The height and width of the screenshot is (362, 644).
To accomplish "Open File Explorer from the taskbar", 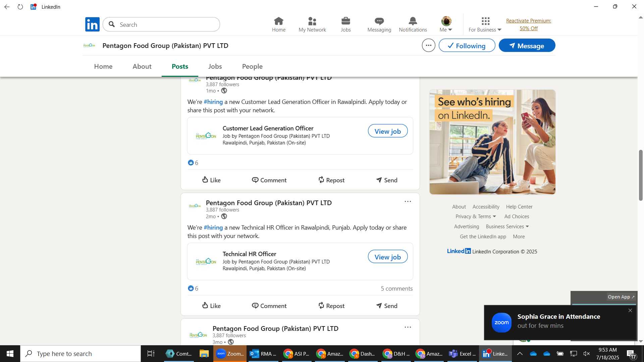I will pos(204,354).
